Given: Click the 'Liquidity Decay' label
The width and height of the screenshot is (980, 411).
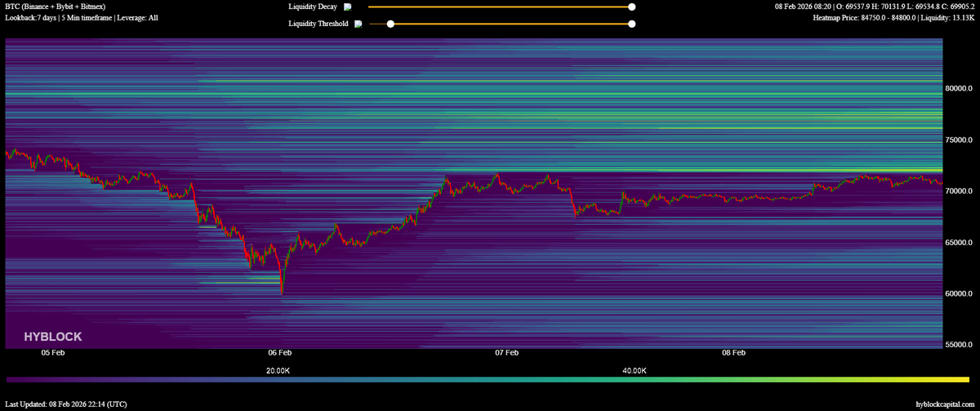Looking at the screenshot, I should (x=312, y=7).
